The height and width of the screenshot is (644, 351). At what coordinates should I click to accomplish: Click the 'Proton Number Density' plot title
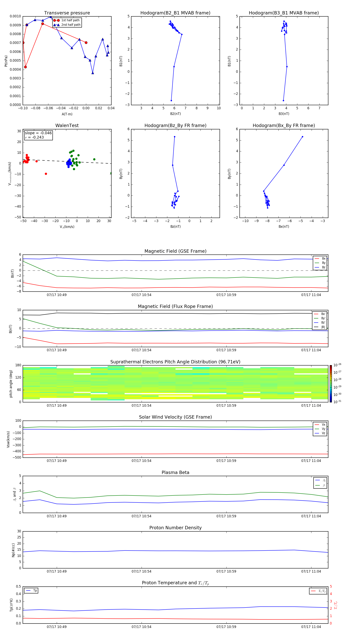click(x=175, y=528)
